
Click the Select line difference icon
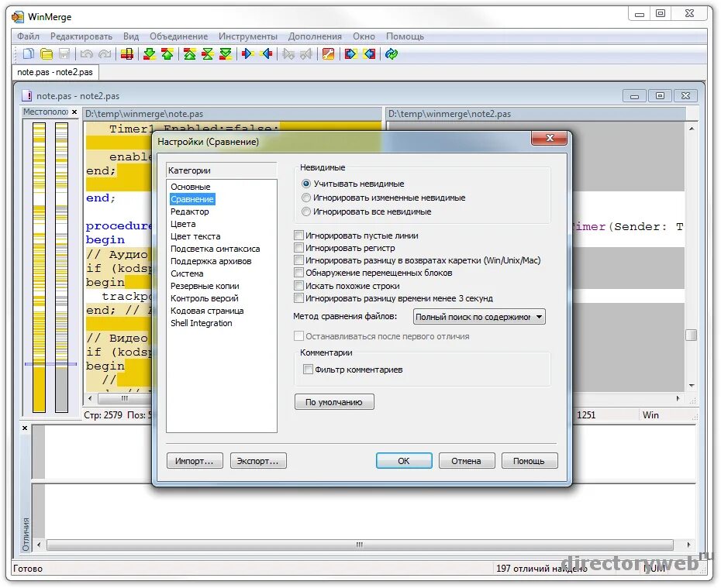[x=127, y=53]
